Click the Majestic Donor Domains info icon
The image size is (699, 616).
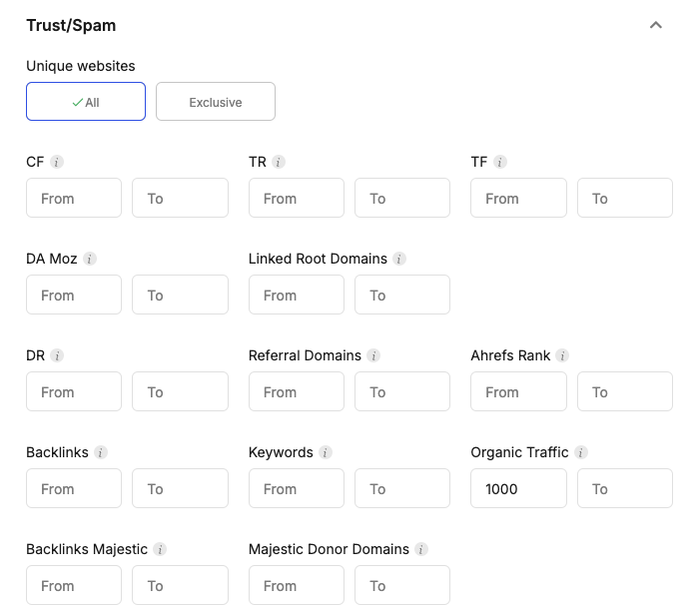(421, 549)
